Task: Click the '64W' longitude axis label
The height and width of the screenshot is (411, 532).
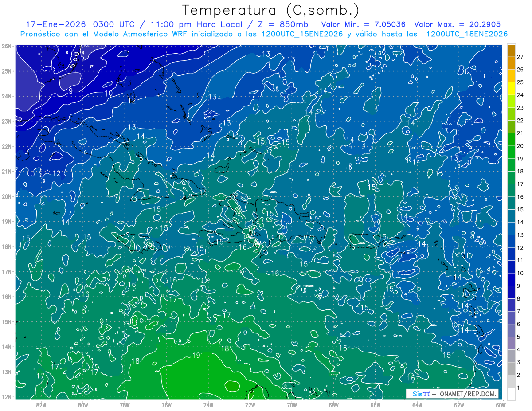Action: coord(417,404)
